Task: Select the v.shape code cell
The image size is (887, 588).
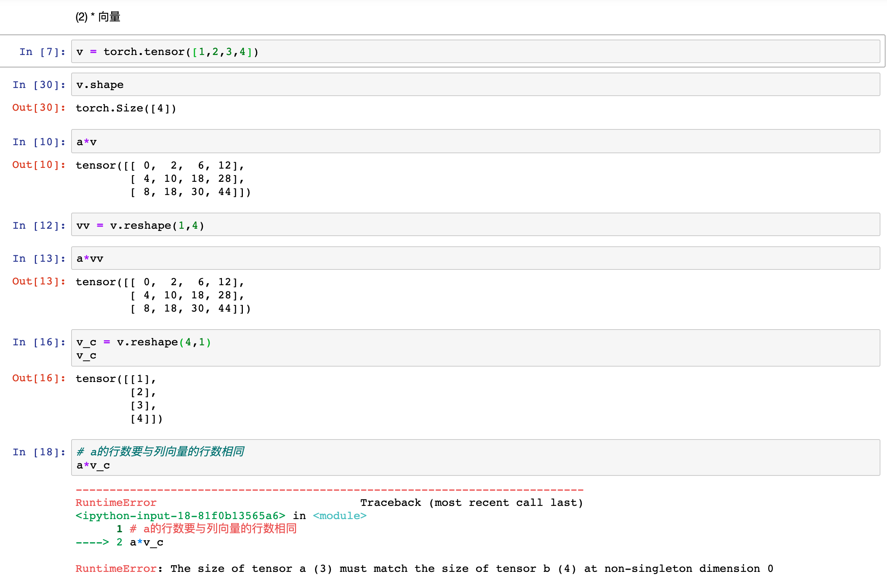Action: 475,85
